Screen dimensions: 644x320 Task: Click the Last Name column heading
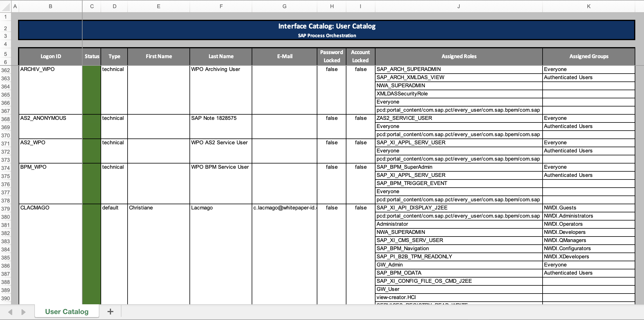221,56
